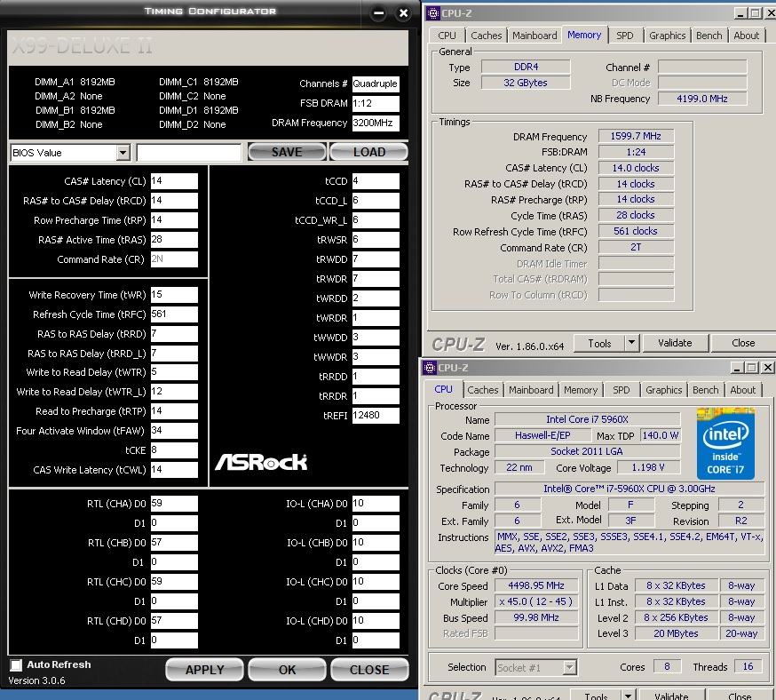Click the tWRDD value field

coord(376,298)
